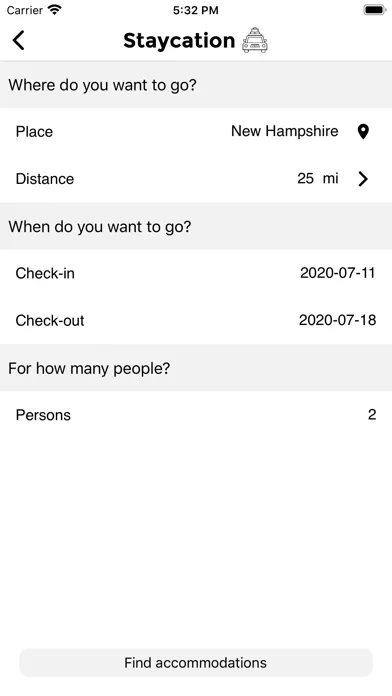Select the New Hampshire place value
The image size is (392, 696).
pos(285,131)
